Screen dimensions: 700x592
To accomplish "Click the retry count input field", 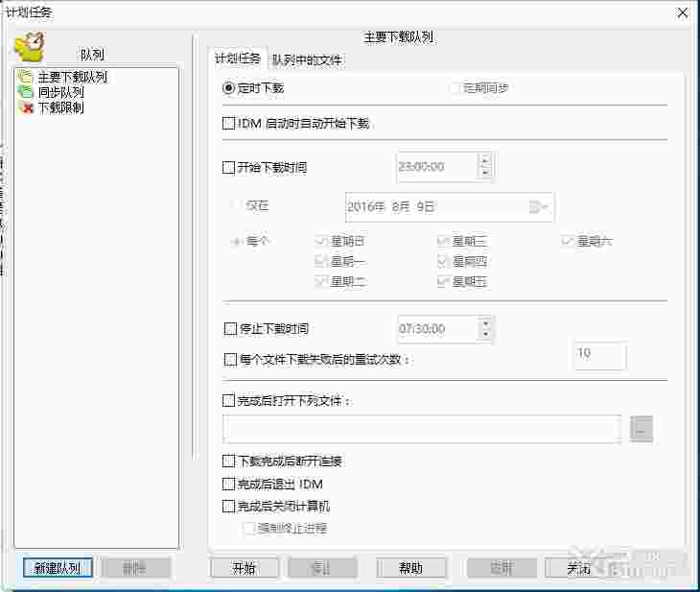I will point(600,356).
